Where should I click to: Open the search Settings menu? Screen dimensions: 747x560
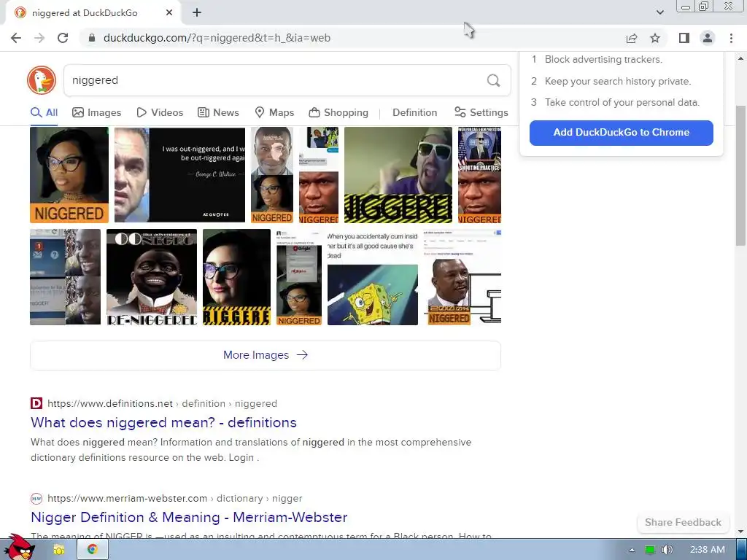click(x=481, y=113)
